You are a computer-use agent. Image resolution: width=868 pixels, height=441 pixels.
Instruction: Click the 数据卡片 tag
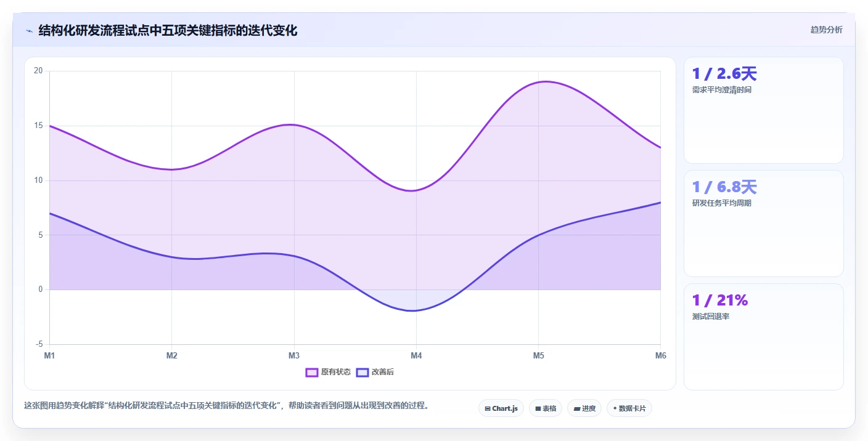tap(629, 408)
